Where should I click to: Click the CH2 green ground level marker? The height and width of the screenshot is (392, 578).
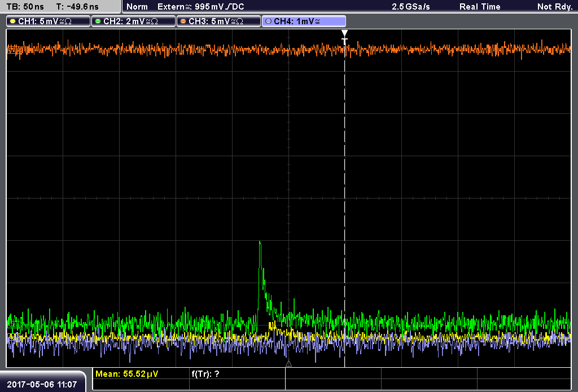coord(14,324)
